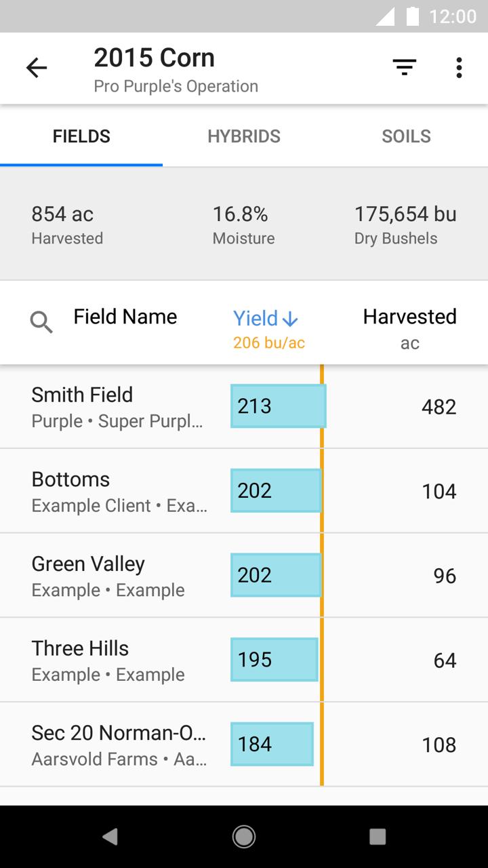Select the Fields tab
The height and width of the screenshot is (868, 488).
81,136
